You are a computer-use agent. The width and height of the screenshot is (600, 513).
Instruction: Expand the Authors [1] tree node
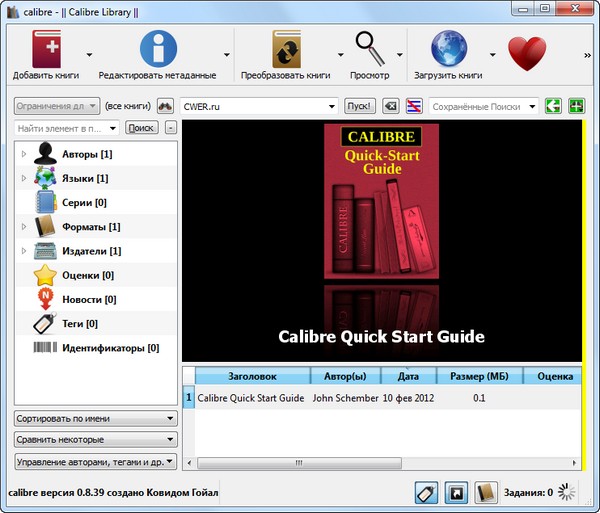click(x=24, y=154)
